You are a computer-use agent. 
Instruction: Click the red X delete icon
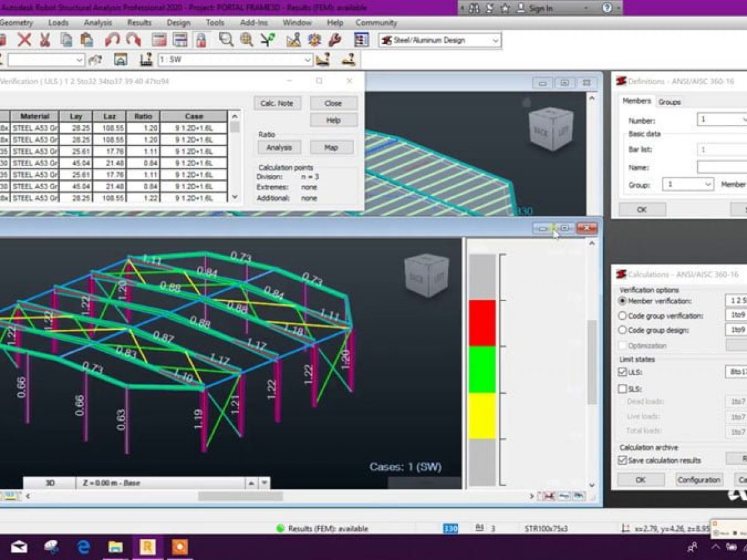[x=24, y=40]
